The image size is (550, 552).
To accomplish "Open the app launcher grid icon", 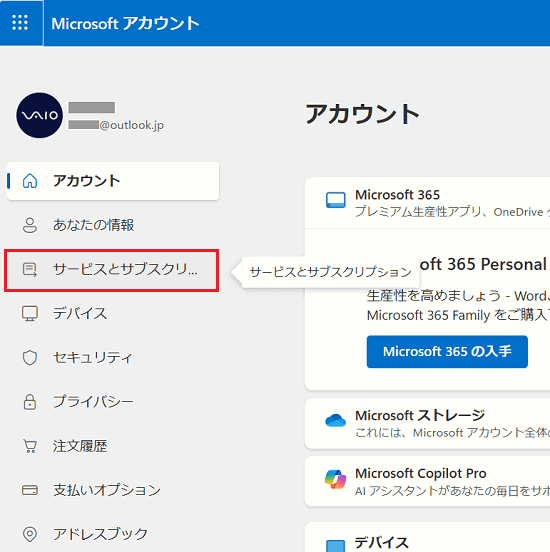I will coord(20,23).
